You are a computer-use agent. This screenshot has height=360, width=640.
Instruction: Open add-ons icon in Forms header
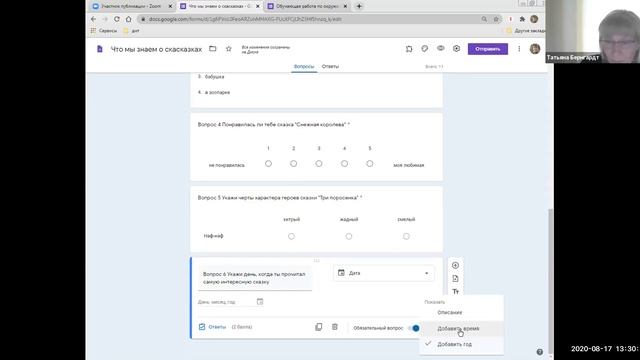[x=409, y=49]
